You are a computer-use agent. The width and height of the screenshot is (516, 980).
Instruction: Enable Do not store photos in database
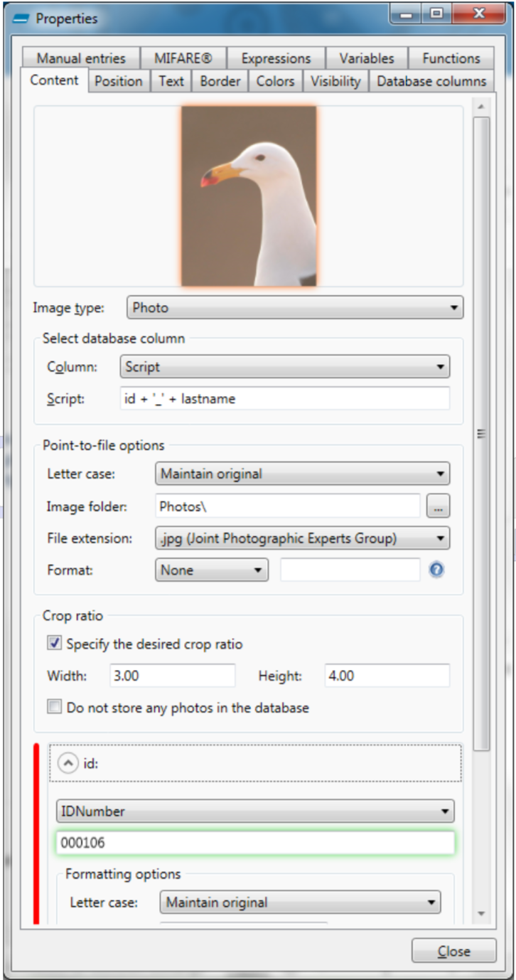(x=55, y=708)
